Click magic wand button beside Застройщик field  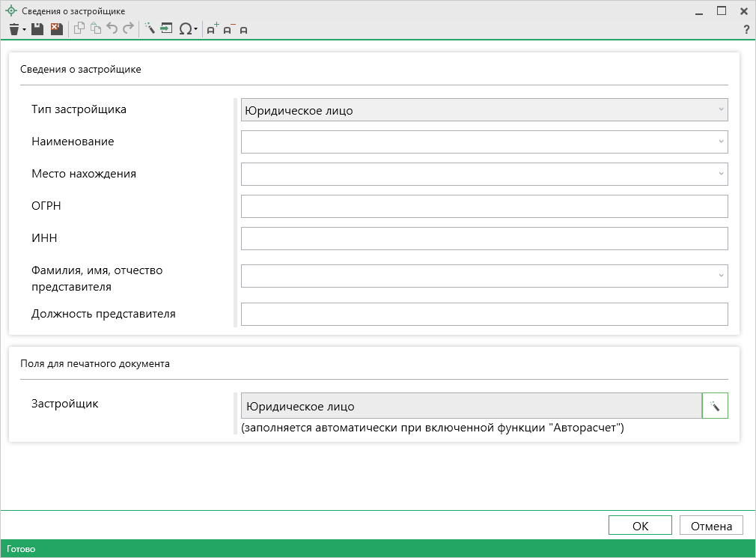pyautogui.click(x=715, y=406)
